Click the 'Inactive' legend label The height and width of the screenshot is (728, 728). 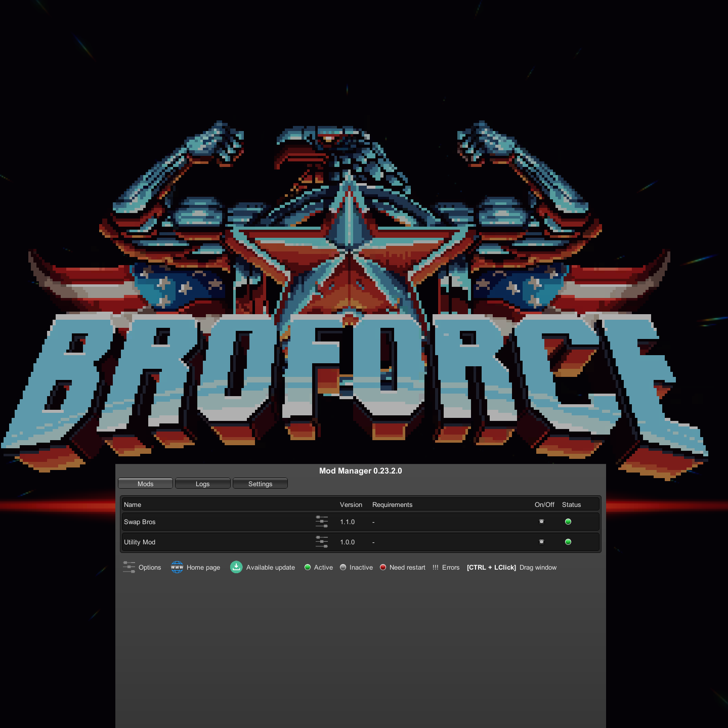[361, 568]
